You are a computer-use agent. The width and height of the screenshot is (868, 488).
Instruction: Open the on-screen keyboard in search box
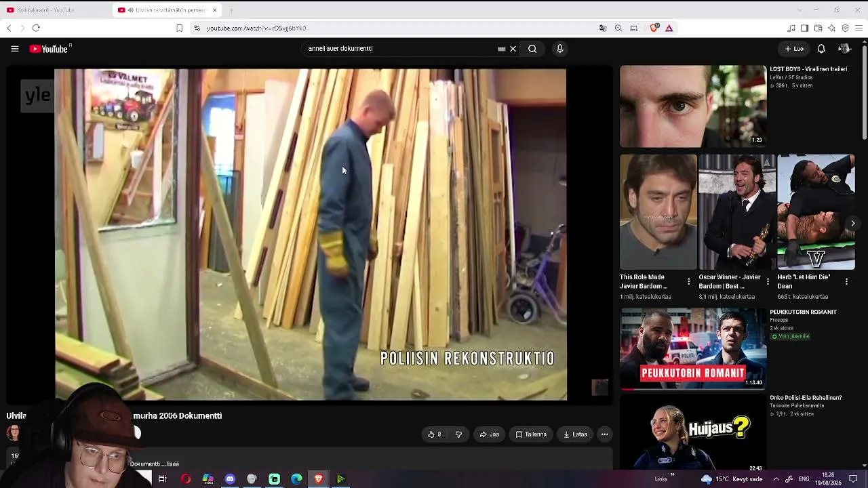(501, 49)
